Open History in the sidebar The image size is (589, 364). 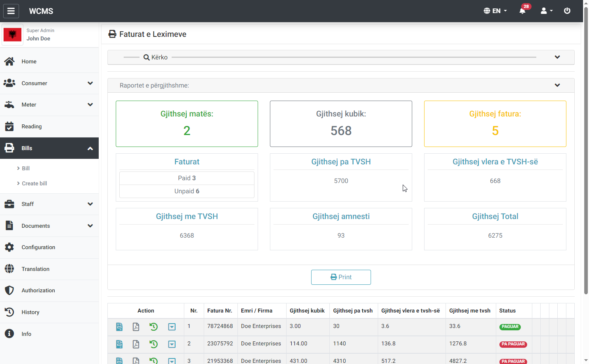click(49, 312)
